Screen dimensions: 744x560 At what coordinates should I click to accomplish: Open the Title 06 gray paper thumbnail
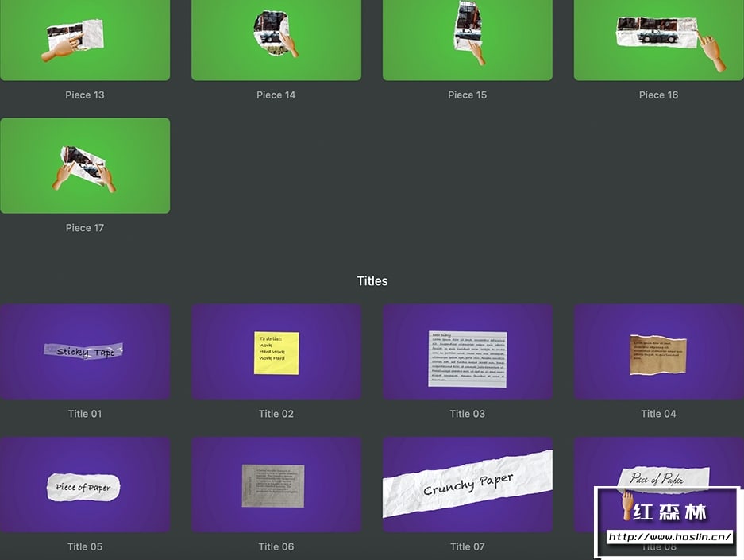(276, 485)
